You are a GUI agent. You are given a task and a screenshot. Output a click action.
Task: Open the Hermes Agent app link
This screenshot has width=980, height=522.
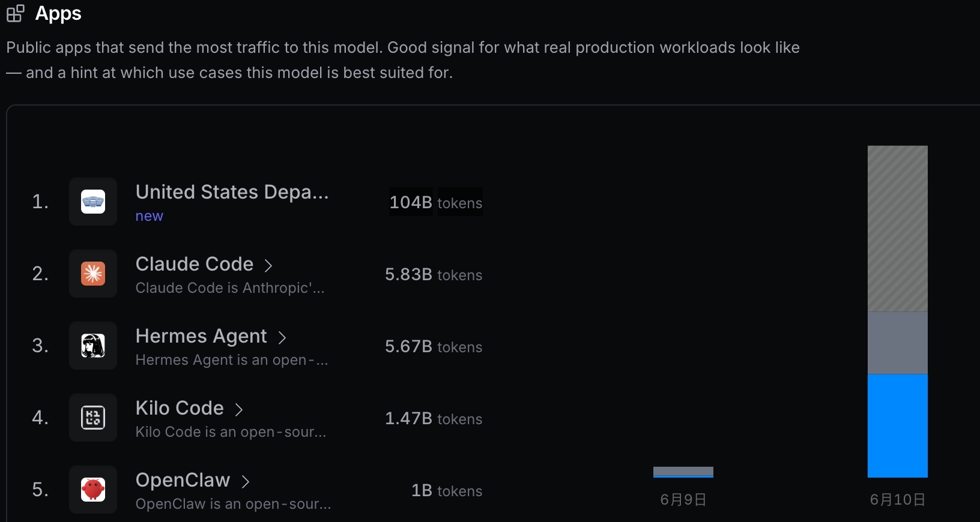coord(201,336)
